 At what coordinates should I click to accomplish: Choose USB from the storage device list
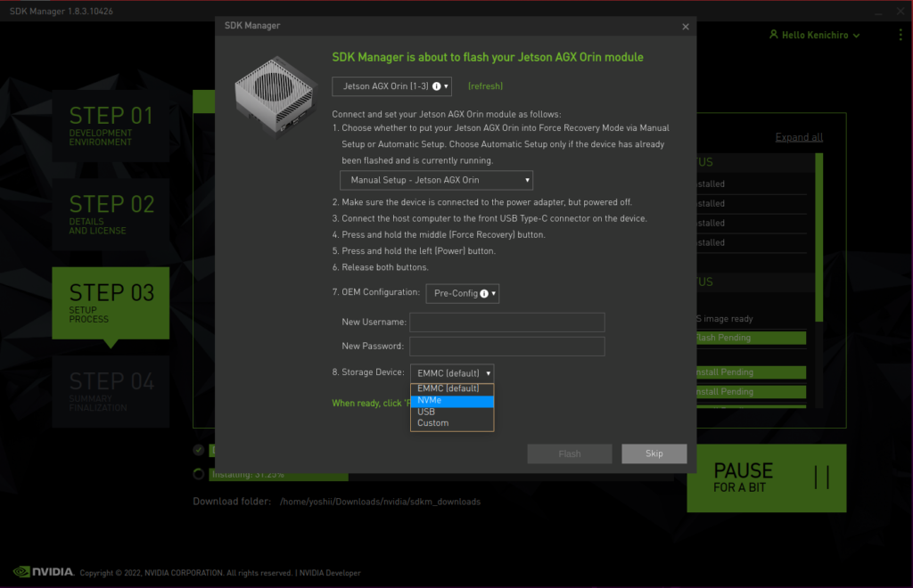452,412
